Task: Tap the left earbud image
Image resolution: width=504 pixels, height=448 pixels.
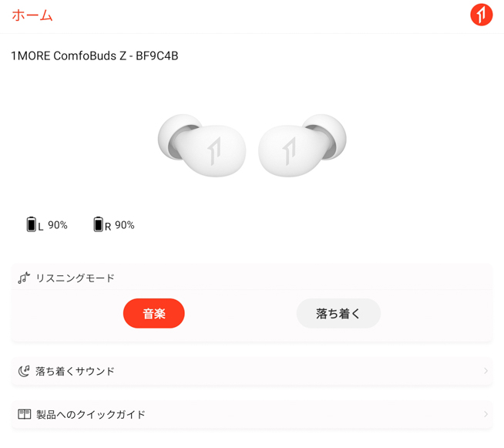Action: (x=202, y=146)
